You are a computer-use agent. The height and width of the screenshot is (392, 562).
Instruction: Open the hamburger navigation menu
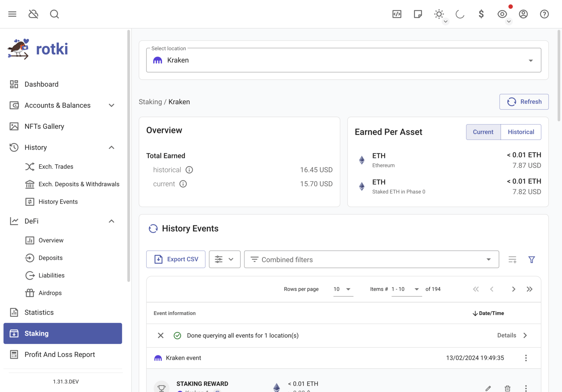pyautogui.click(x=12, y=14)
